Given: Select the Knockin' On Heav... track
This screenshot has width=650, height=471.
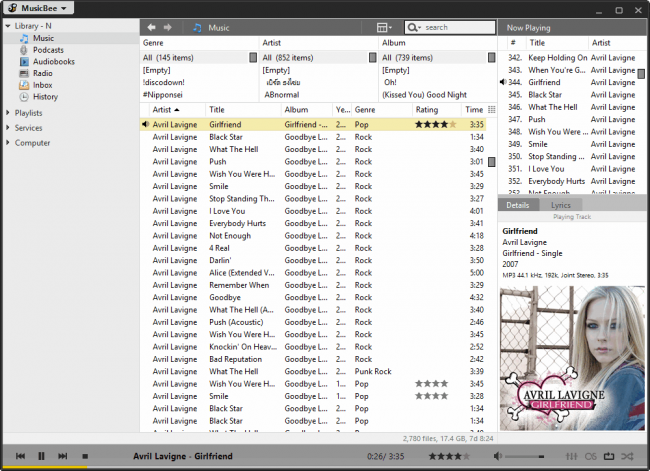Looking at the screenshot, I should [243, 347].
